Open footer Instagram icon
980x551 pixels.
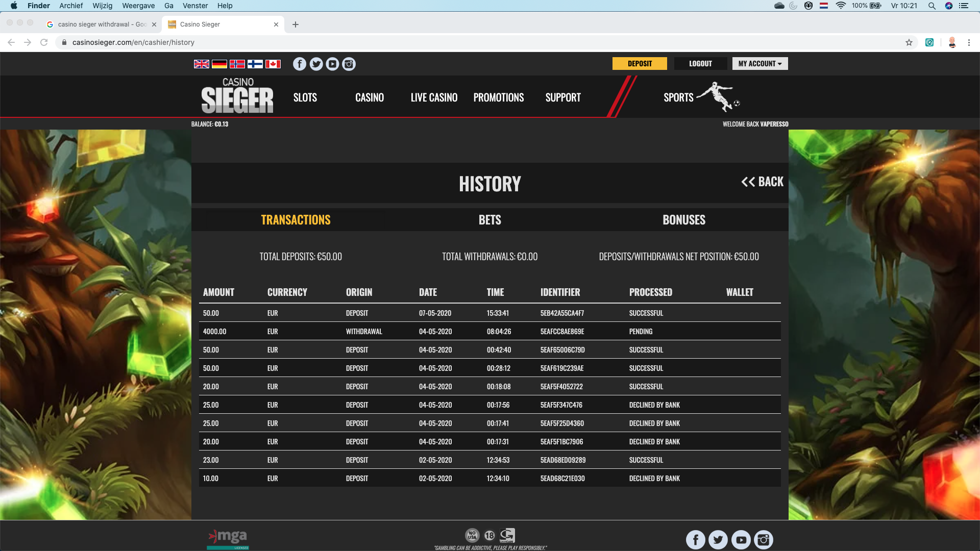(764, 539)
